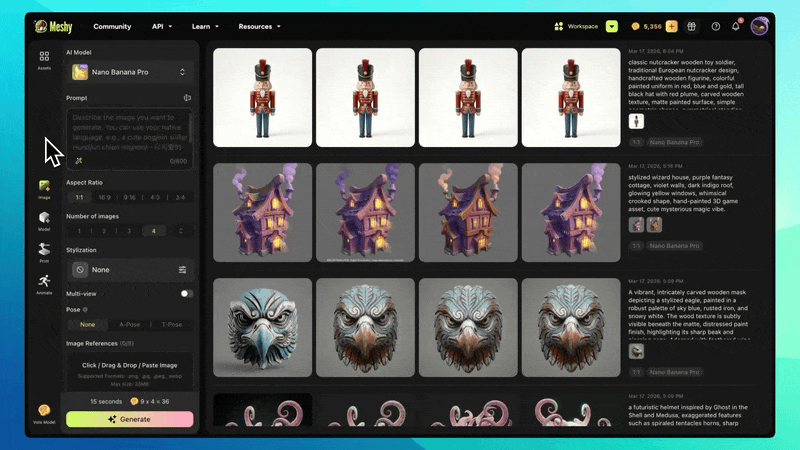Click the prompt panel icon beside Prompt label

[187, 98]
